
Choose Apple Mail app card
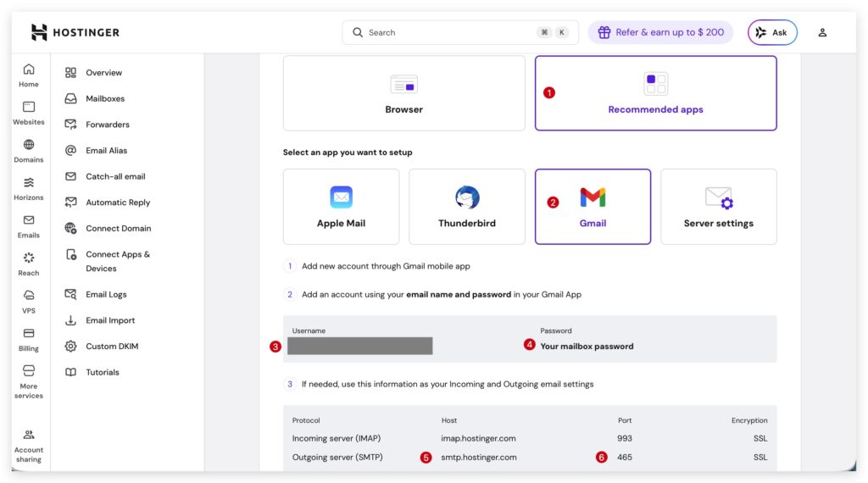coord(341,207)
